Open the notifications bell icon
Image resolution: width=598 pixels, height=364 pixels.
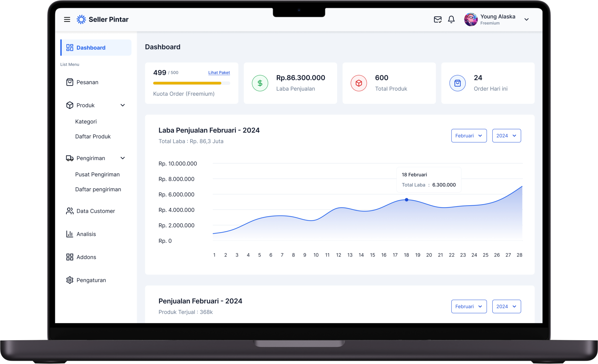point(451,19)
